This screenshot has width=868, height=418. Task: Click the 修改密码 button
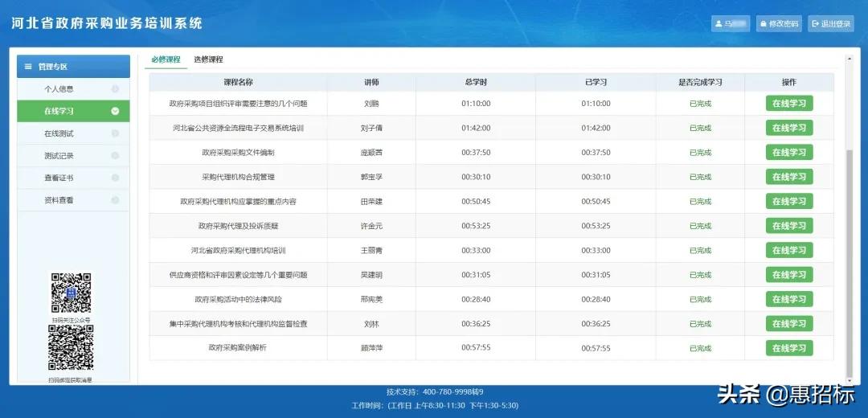(779, 24)
